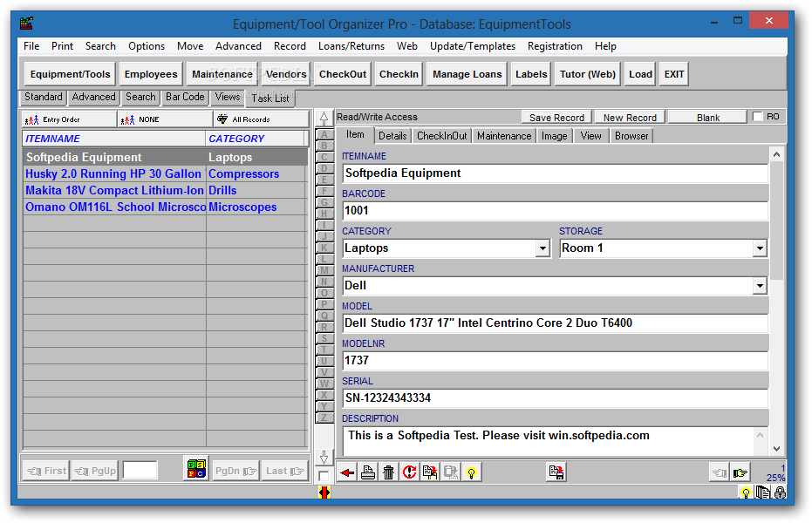
Task: Click the app icon in title bar
Action: [26, 24]
